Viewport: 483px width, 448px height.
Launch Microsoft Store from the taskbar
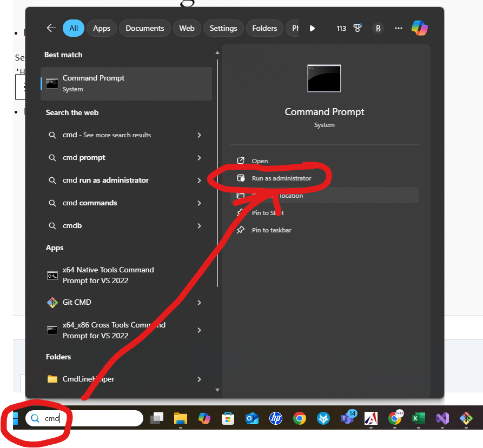pyautogui.click(x=228, y=418)
